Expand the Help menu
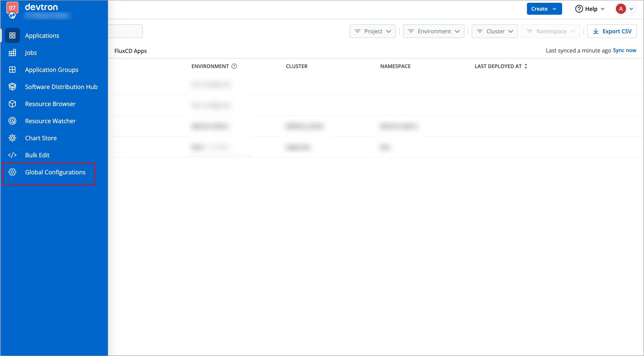The width and height of the screenshot is (644, 356). [590, 9]
